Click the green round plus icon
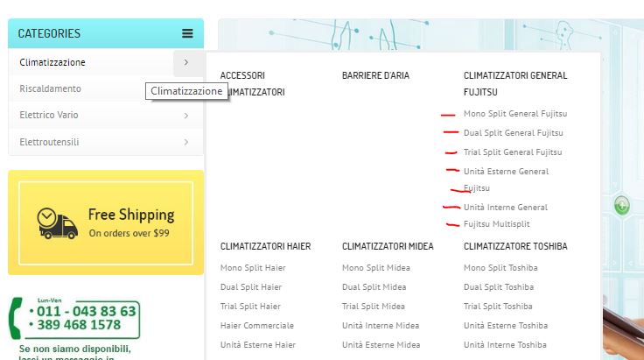This screenshot has width=644, height=360. [622, 205]
